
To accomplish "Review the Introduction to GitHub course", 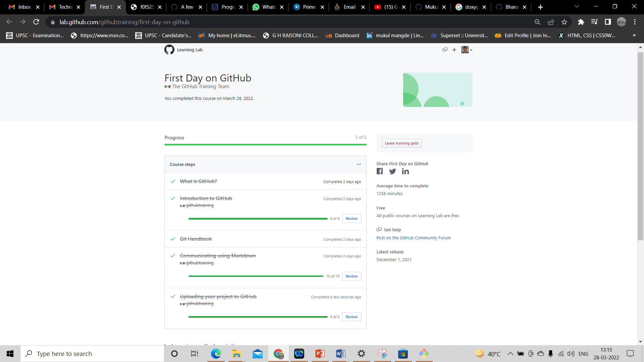I will tap(352, 219).
